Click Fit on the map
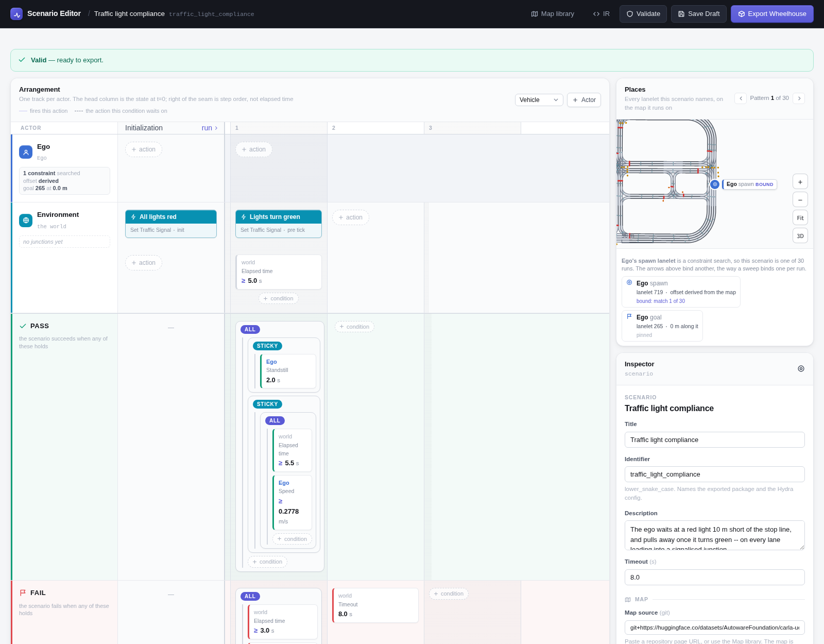The width and height of the screenshot is (824, 644). click(800, 218)
